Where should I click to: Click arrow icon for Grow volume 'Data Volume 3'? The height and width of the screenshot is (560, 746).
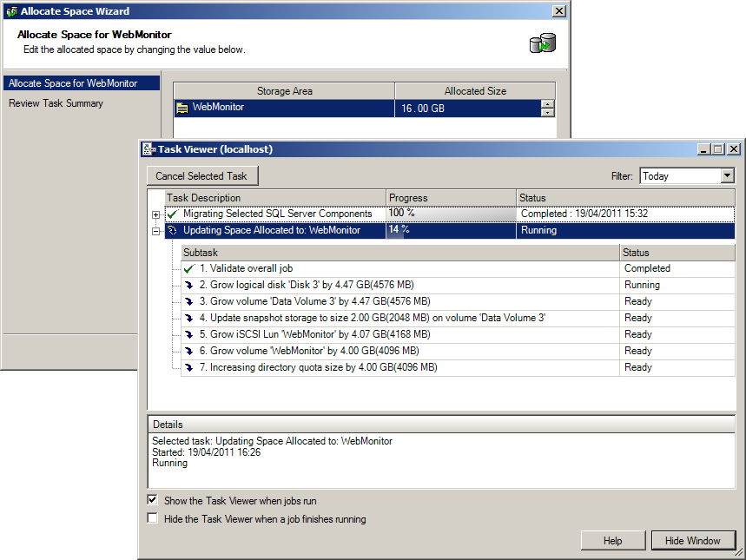coord(189,301)
